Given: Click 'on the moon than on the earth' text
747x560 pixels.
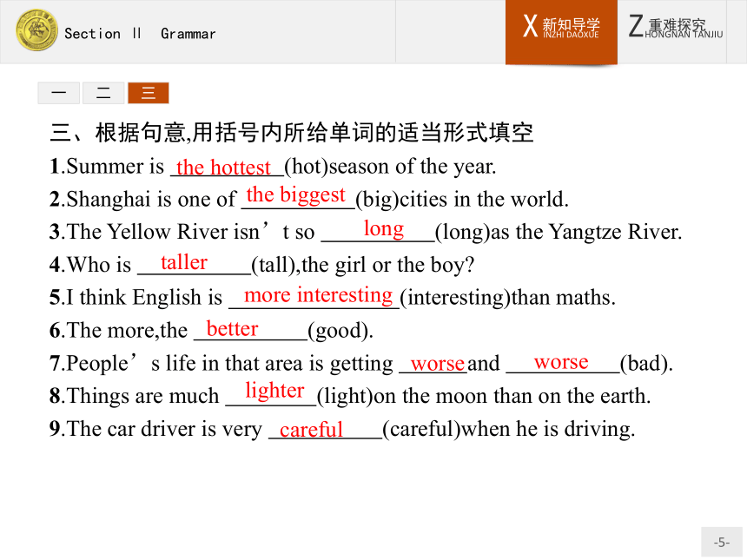Looking at the screenshot, I should coord(512,396).
